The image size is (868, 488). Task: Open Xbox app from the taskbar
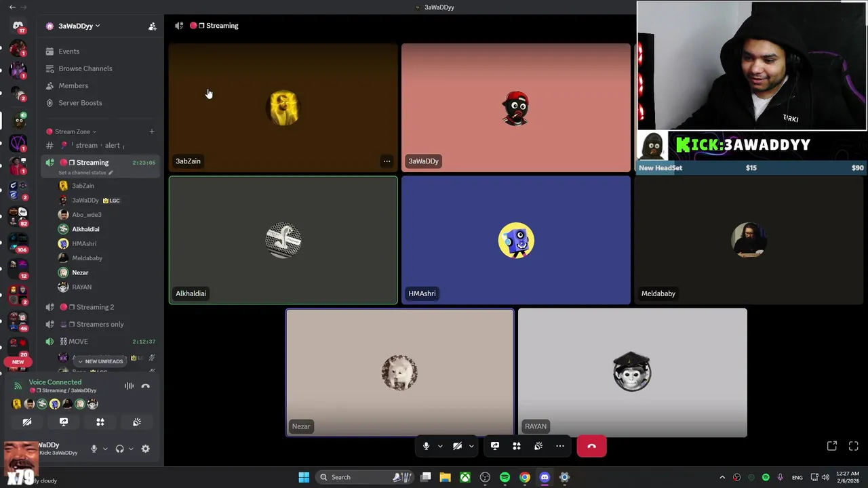(x=465, y=477)
